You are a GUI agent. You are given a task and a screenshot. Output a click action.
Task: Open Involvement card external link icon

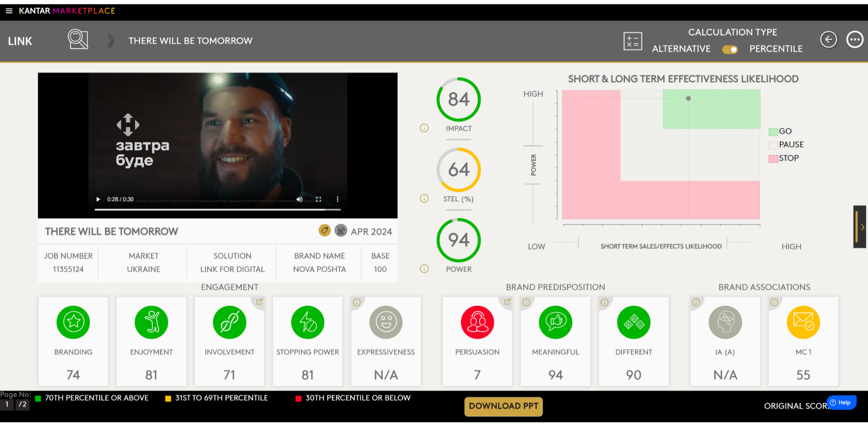[x=259, y=302]
